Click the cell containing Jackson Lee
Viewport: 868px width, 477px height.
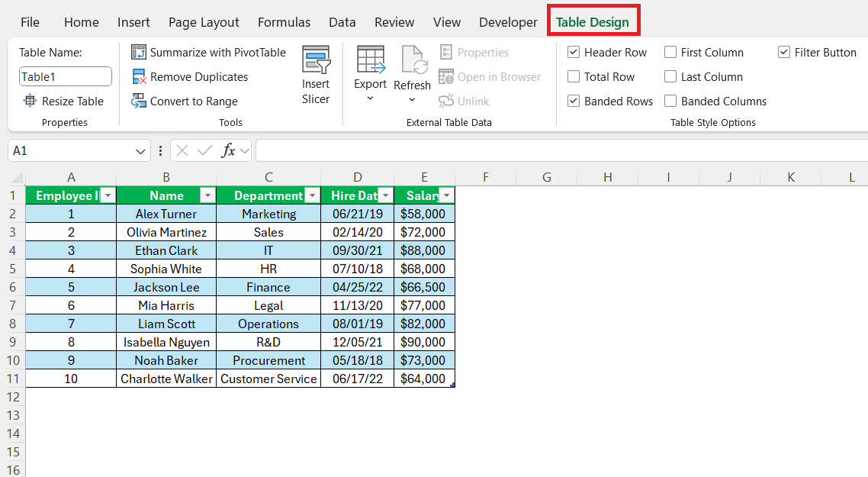point(166,287)
